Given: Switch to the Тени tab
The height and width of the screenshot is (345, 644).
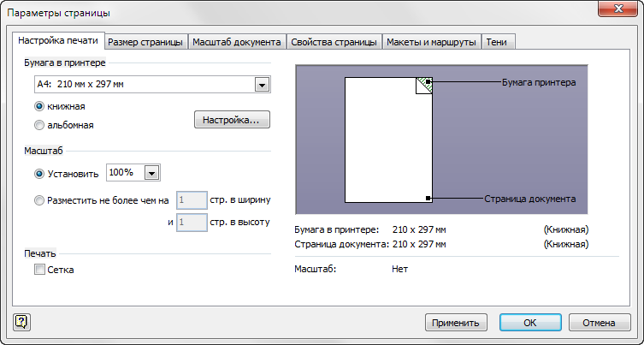Looking at the screenshot, I should click(498, 41).
